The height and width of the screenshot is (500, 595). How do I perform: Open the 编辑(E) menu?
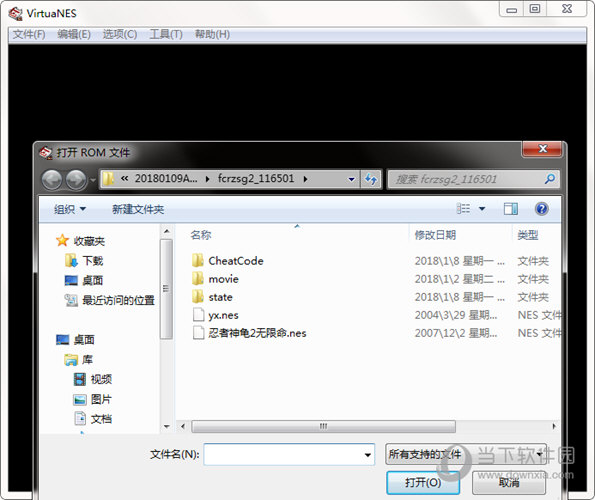pos(74,35)
